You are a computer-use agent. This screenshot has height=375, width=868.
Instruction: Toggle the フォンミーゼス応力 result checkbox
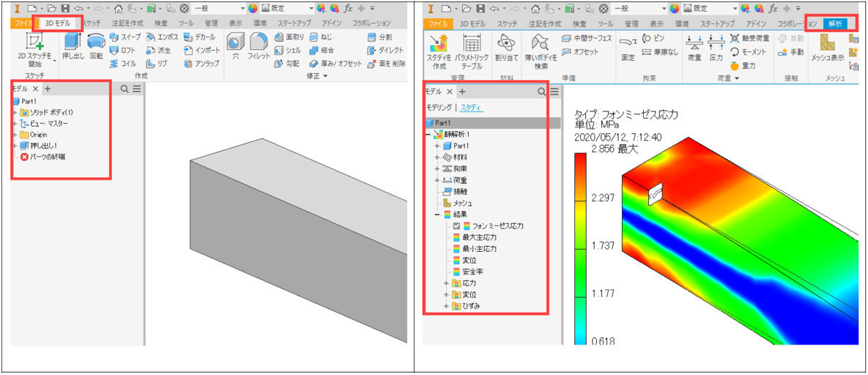point(456,226)
